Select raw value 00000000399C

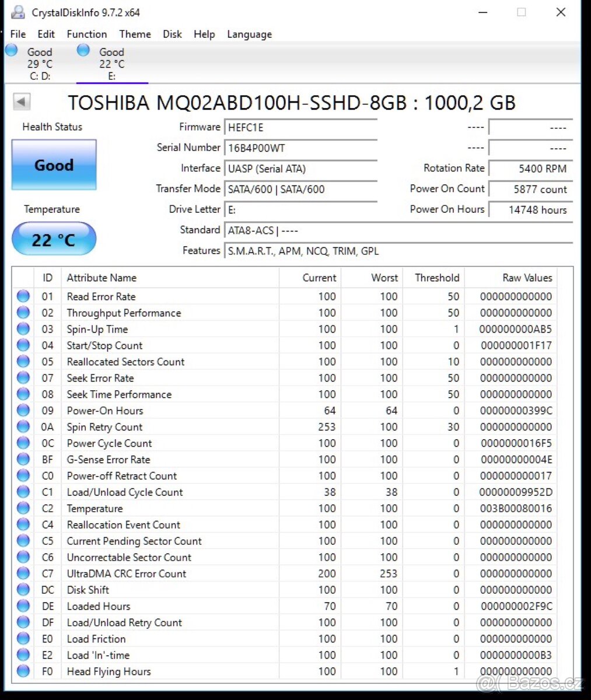point(516,411)
